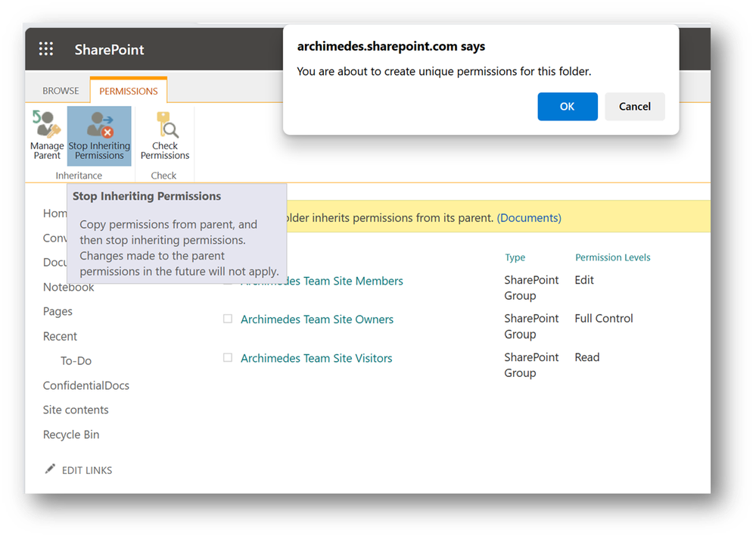
Task: Sort by Permission Levels column header
Action: tap(612, 257)
